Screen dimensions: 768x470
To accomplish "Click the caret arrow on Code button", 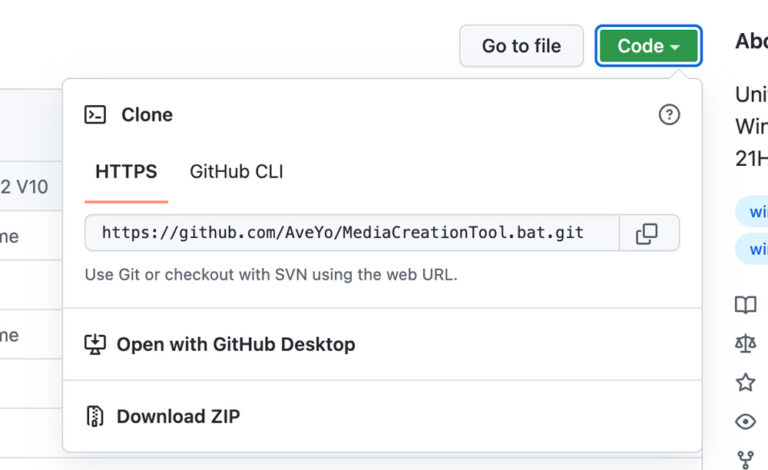I will [x=676, y=47].
